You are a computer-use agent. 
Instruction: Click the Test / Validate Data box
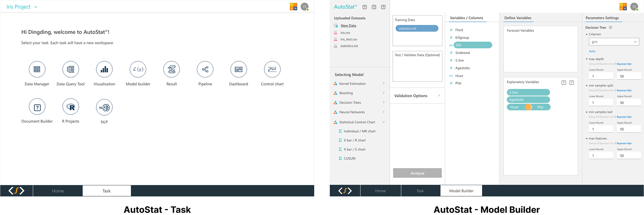point(417,66)
